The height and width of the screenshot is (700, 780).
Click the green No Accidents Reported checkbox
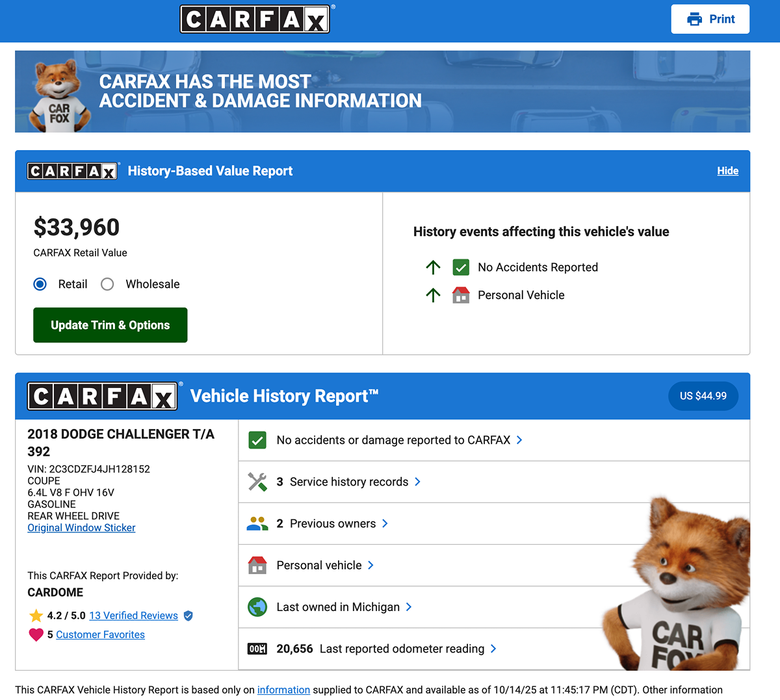(461, 267)
